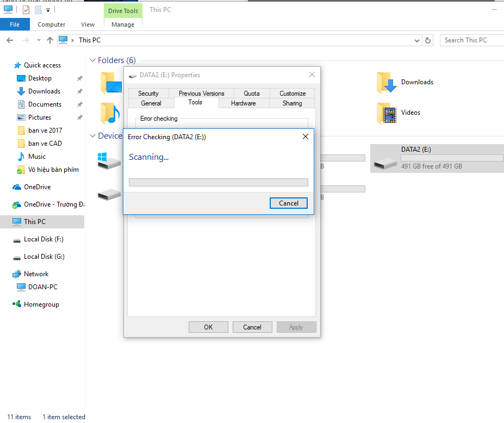Select Local Disk (F:) in sidebar
The height and width of the screenshot is (423, 504).
click(43, 239)
